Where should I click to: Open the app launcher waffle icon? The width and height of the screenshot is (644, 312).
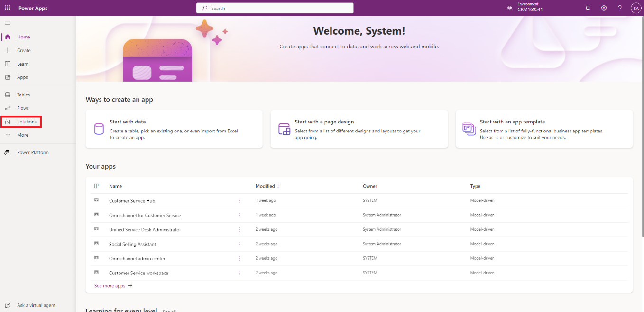[8, 8]
